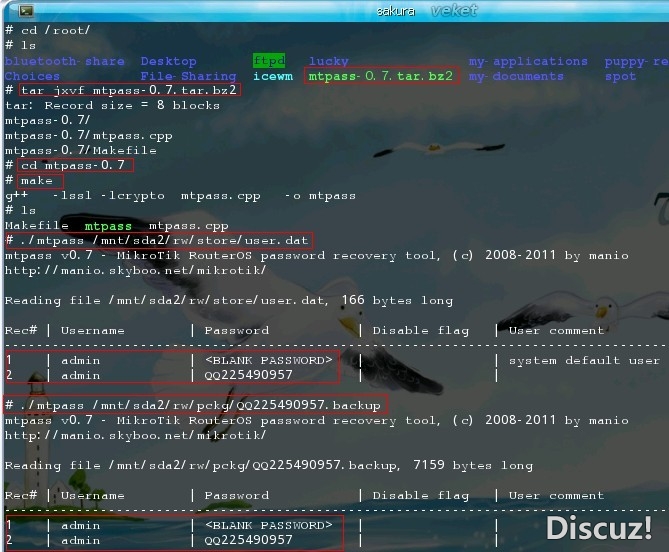
Task: Select '<BLANK PASSWORD>' in the first table
Action: (268, 360)
